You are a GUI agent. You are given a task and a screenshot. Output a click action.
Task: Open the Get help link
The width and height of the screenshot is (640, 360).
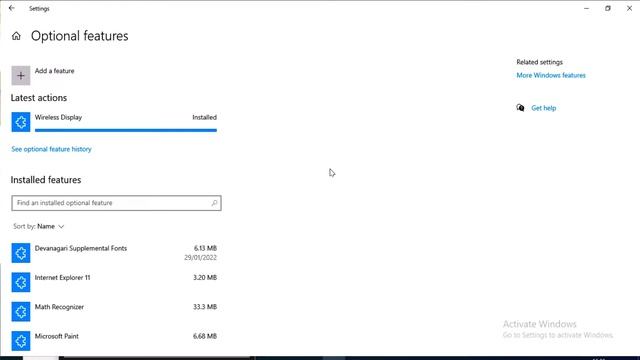(x=543, y=108)
